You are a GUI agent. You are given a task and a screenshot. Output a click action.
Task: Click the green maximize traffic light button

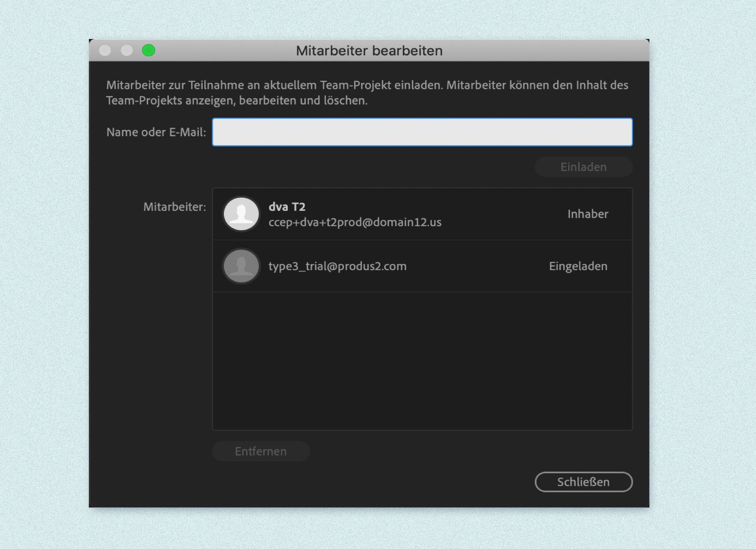click(x=148, y=50)
